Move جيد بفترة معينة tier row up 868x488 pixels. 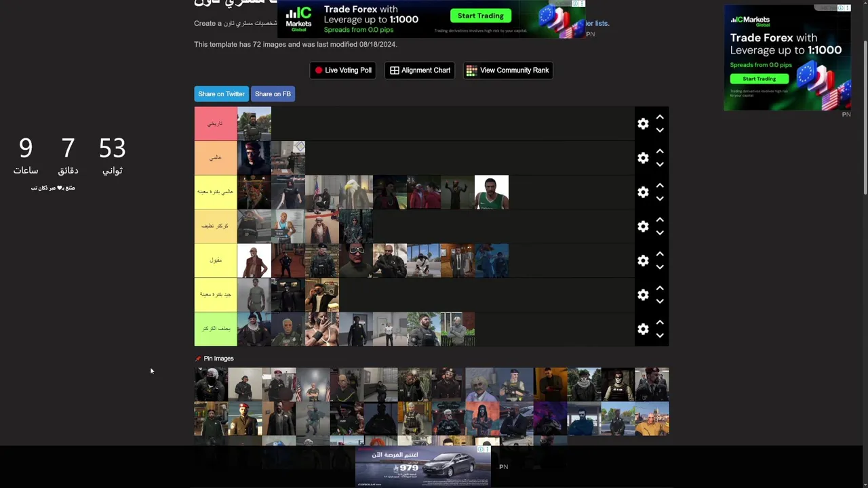[x=660, y=288]
